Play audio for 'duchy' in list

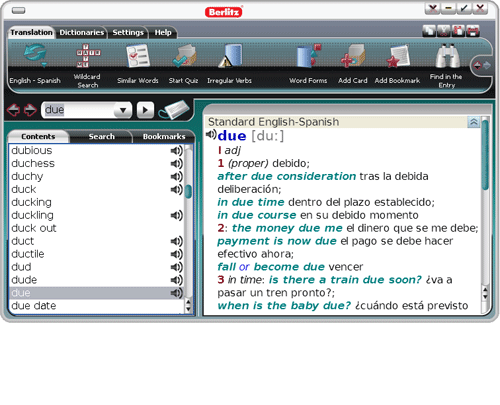coord(177,177)
